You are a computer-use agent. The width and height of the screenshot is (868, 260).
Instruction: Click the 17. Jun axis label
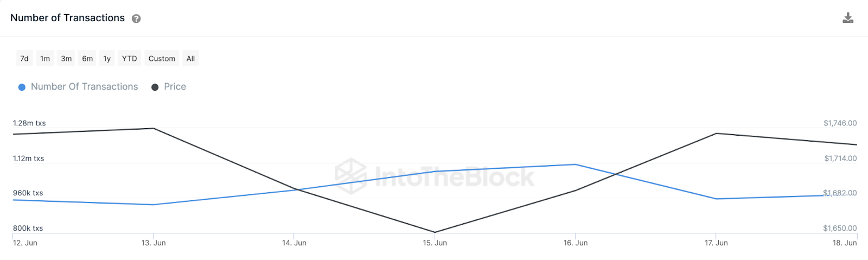click(716, 243)
